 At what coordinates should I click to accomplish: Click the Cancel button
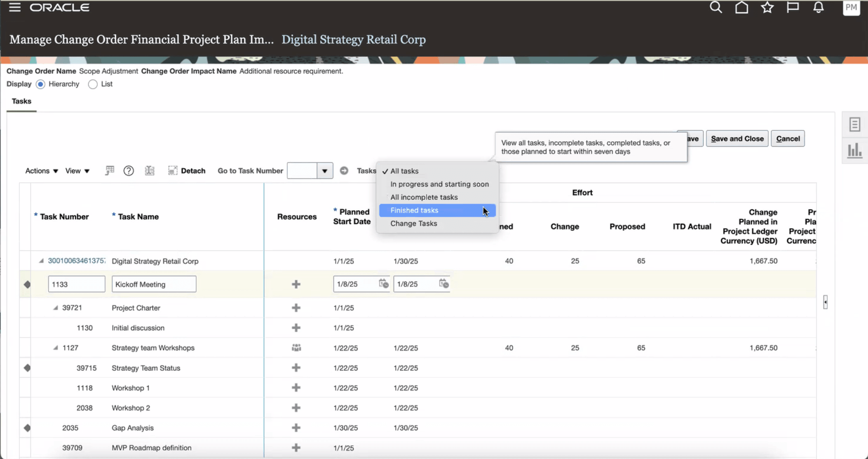click(x=788, y=138)
